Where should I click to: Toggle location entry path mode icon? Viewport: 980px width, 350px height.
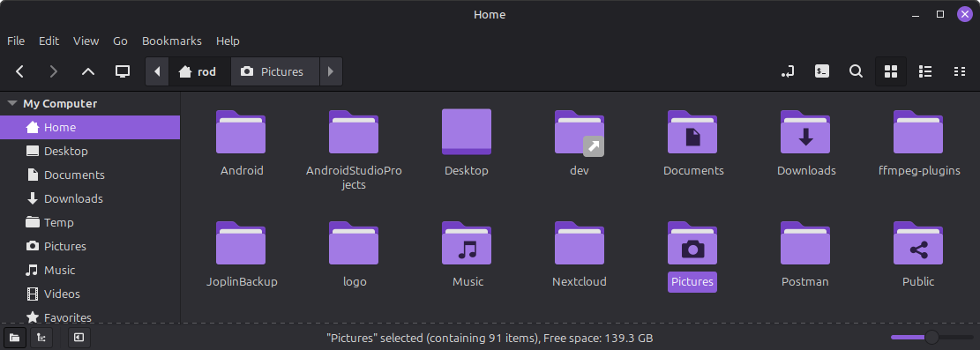pos(788,71)
